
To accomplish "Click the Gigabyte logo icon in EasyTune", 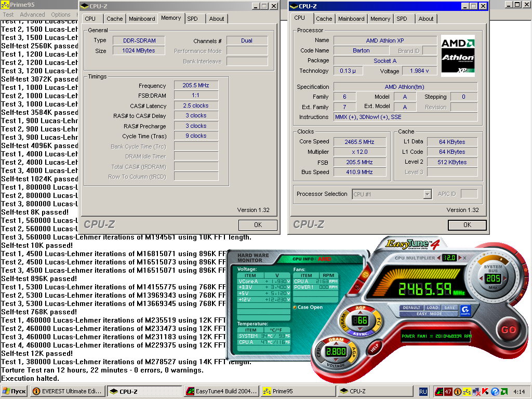I will pyautogui.click(x=465, y=309).
